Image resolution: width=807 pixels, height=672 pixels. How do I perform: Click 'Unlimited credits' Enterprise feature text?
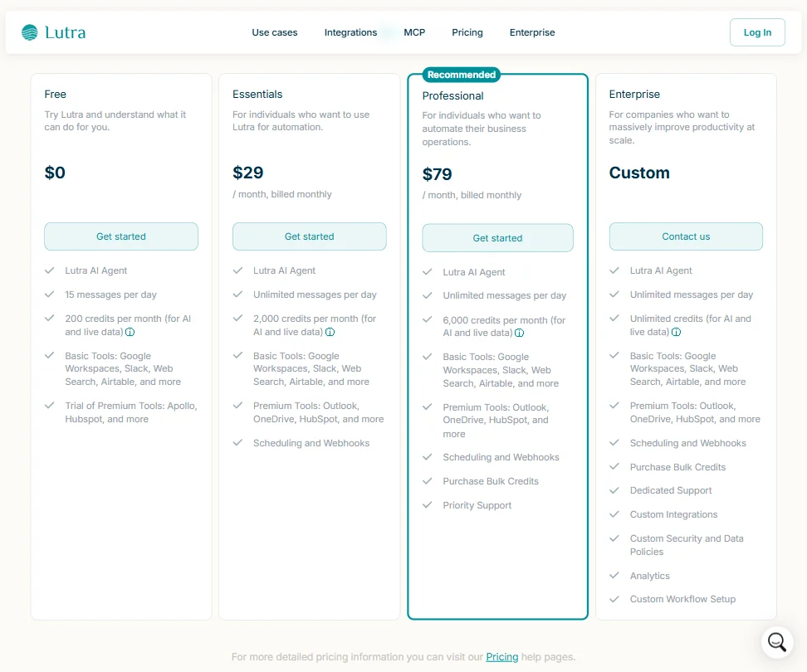coord(690,325)
